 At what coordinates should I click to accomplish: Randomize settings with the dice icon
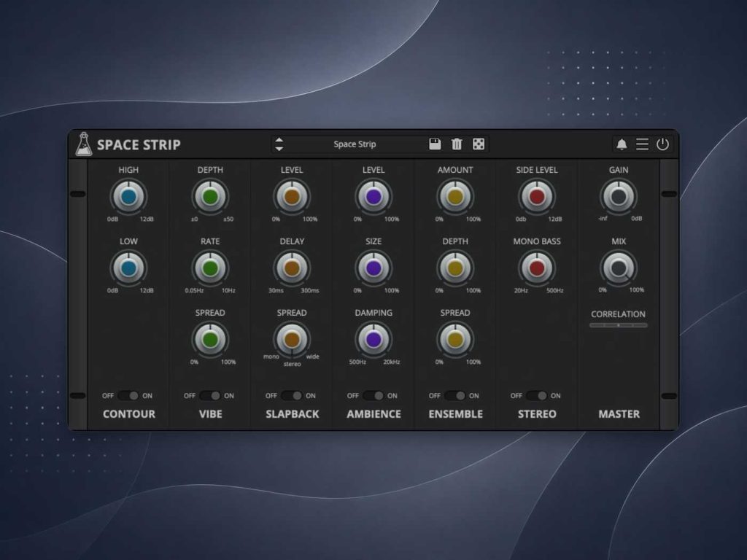(479, 144)
